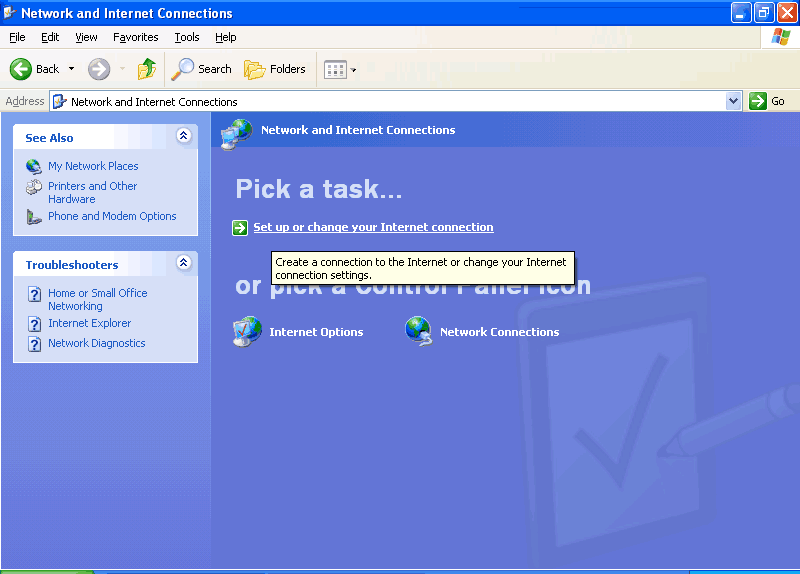Click the Search magnifier toolbar button
This screenshot has width=800, height=574.
pos(202,69)
